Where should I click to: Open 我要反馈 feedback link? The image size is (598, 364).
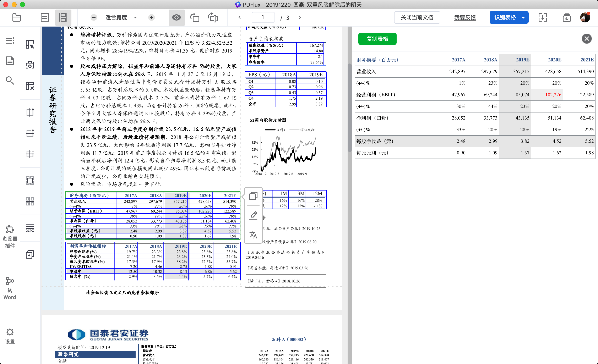(x=465, y=17)
